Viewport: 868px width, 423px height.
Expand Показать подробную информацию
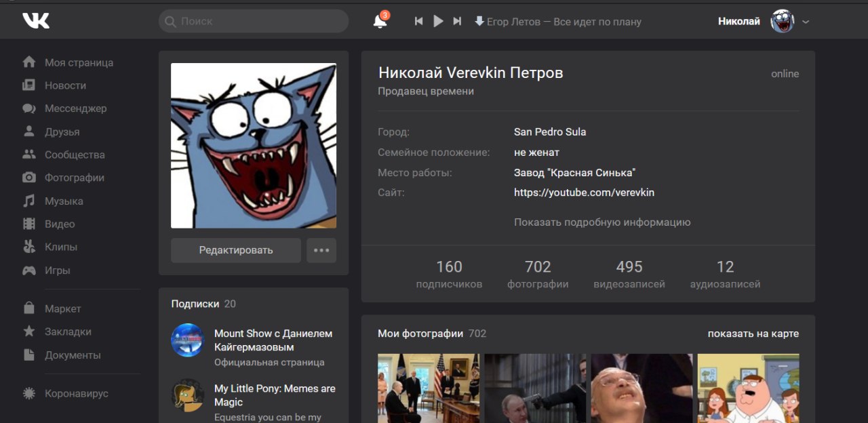click(x=602, y=222)
